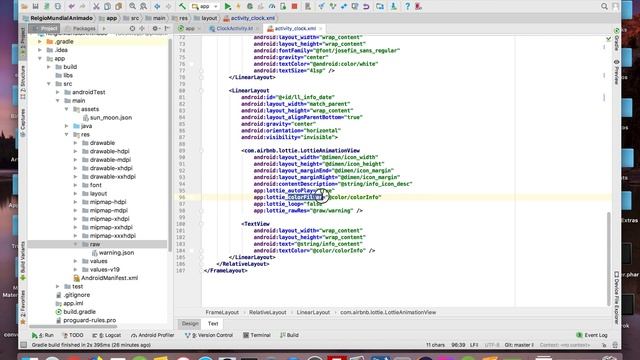Screen dimensions: 640x360
Task: Click the Cut scissors icon
Action: coord(96,7)
